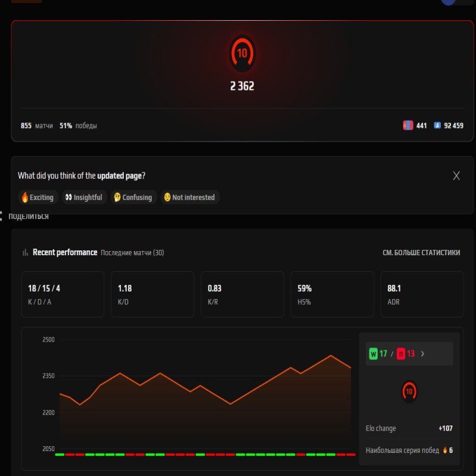Click the red П losses badge
Screen dimensions: 476x476
point(400,352)
